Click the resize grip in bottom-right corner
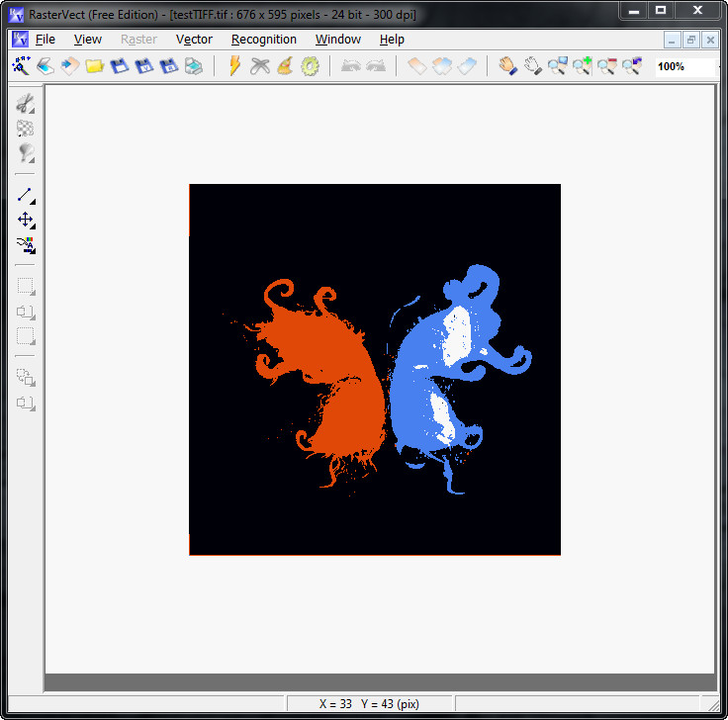Viewport: 728px width, 720px height. [713, 705]
